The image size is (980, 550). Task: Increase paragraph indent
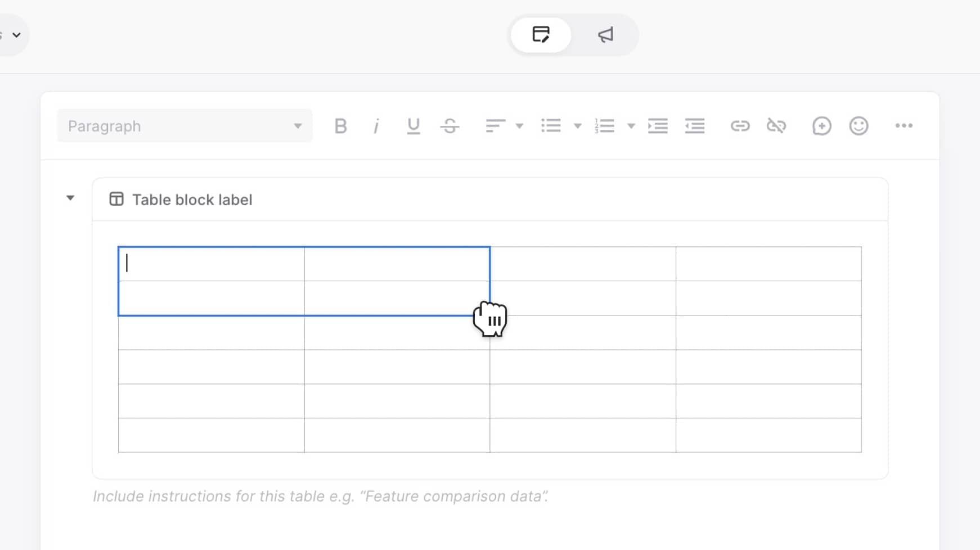tap(658, 126)
